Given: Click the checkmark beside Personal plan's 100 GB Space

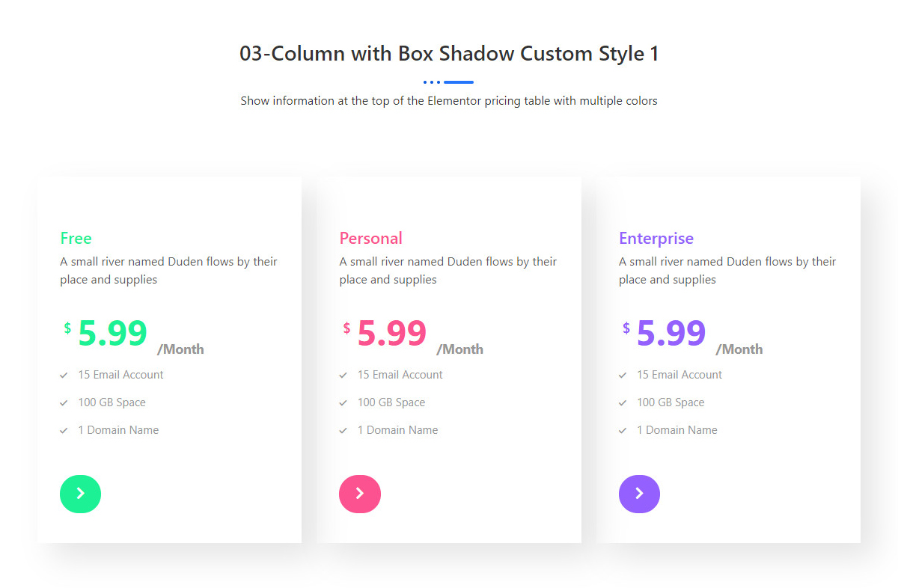Looking at the screenshot, I should 343,402.
